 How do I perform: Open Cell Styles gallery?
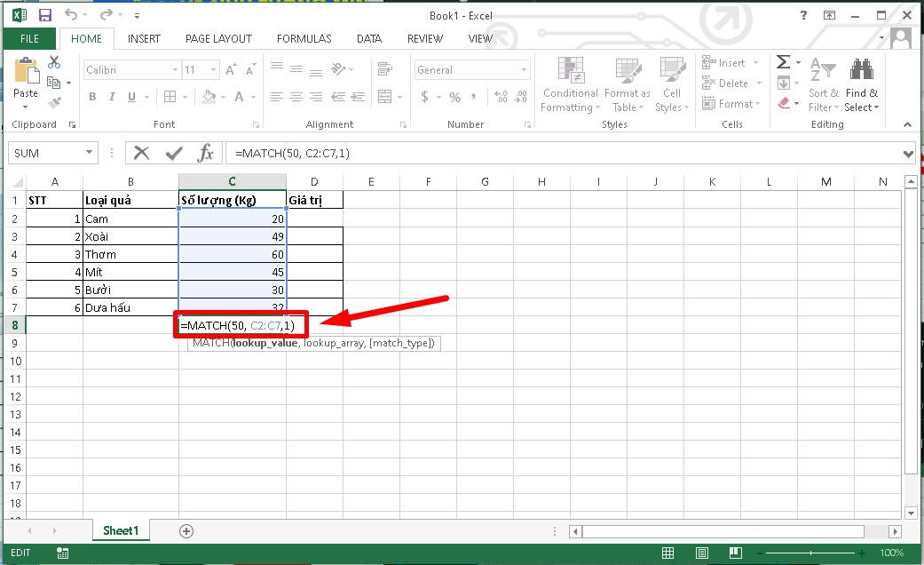click(x=672, y=84)
